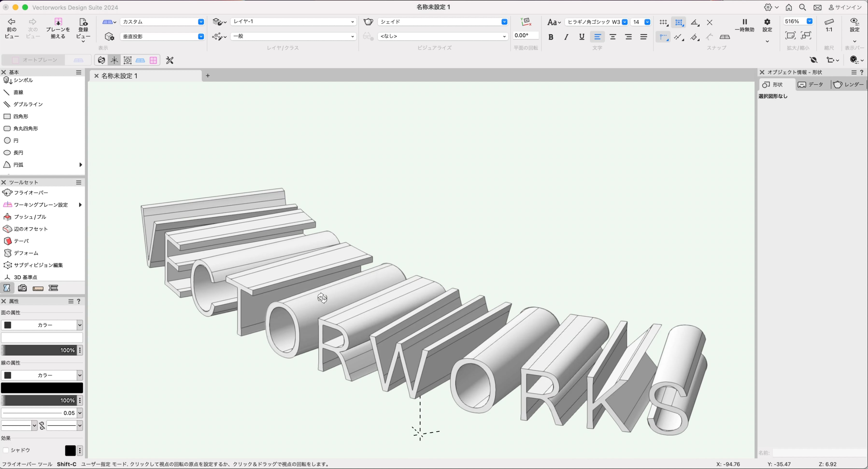868x469 pixels.
Task: Go back with 前のビュー button
Action: 12,28
